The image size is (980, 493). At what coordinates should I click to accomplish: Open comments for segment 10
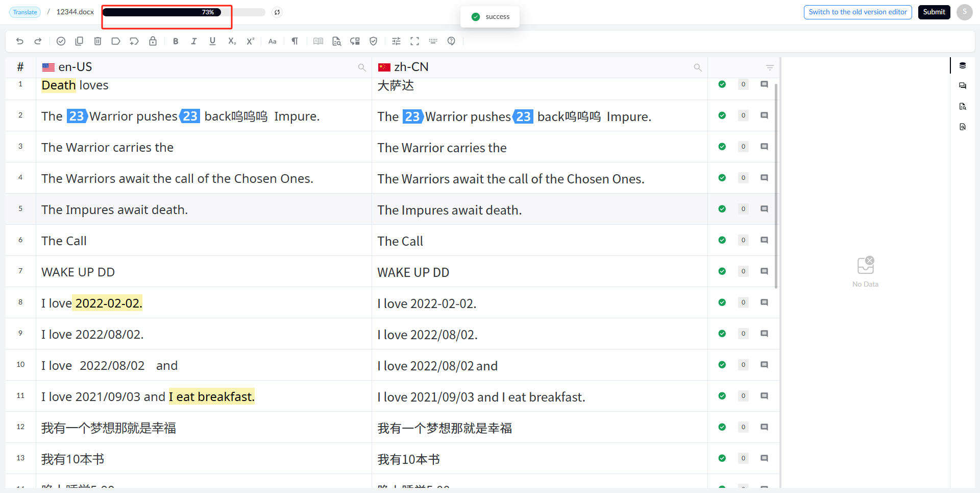(764, 365)
